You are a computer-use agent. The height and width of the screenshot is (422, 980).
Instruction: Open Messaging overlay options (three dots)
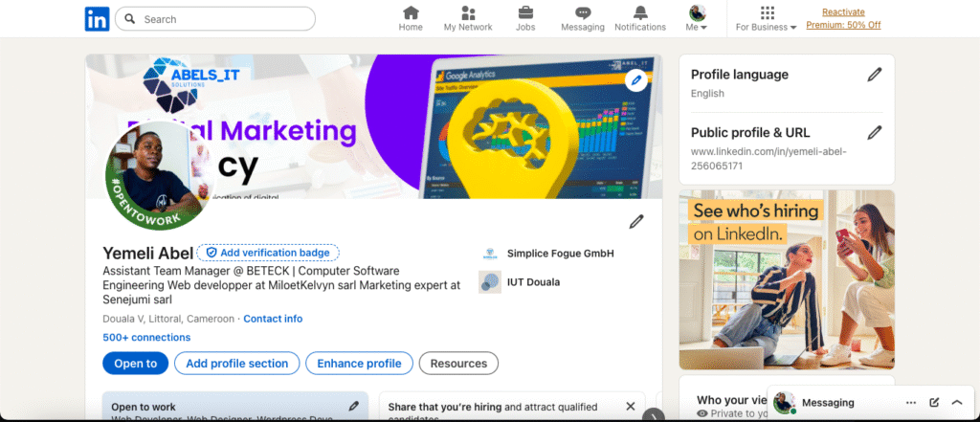coord(911,403)
